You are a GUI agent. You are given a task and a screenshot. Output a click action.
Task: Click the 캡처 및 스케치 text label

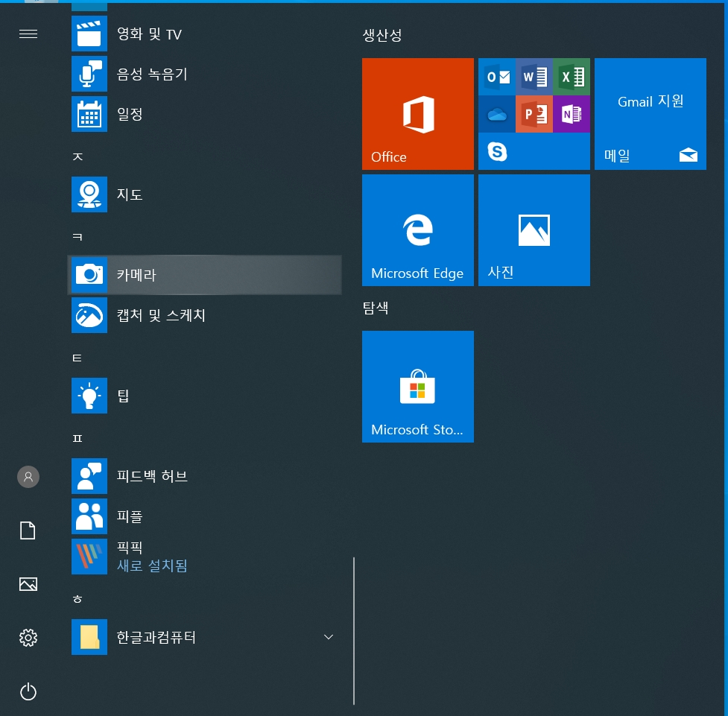(161, 315)
